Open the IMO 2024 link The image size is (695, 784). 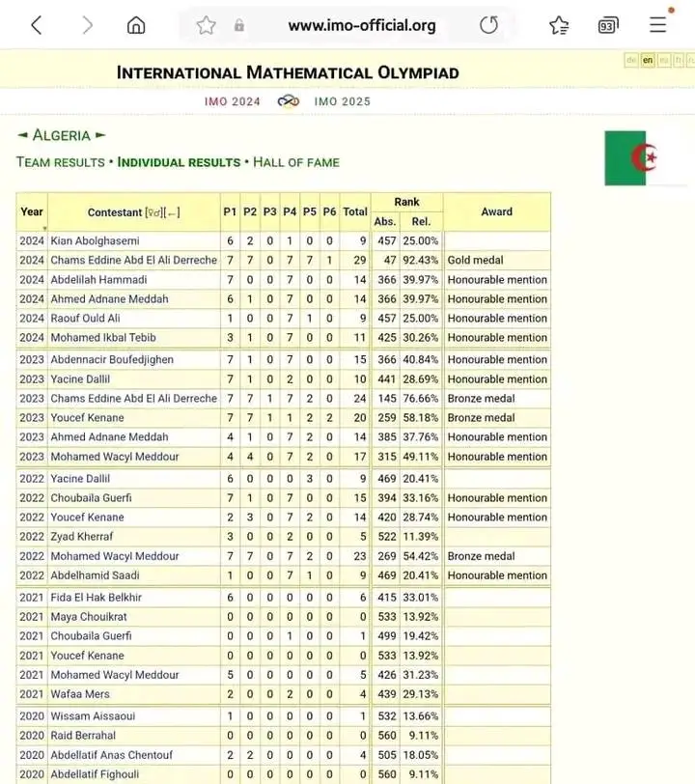coord(232,101)
